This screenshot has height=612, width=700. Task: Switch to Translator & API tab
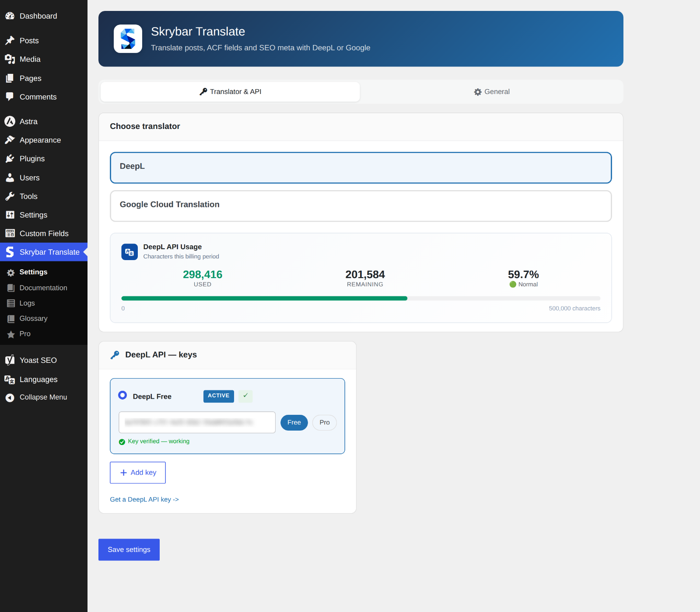(x=230, y=92)
